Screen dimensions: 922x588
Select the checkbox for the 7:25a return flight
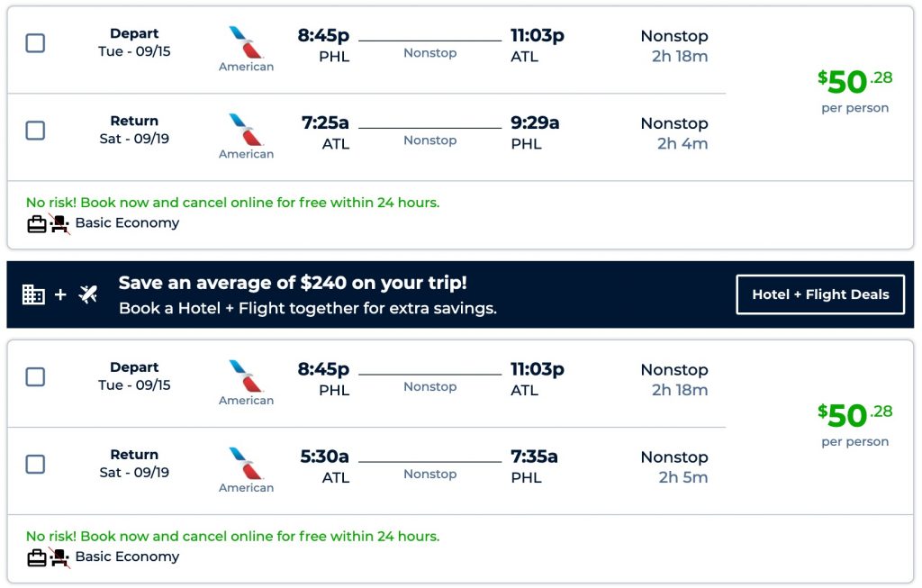tap(35, 131)
